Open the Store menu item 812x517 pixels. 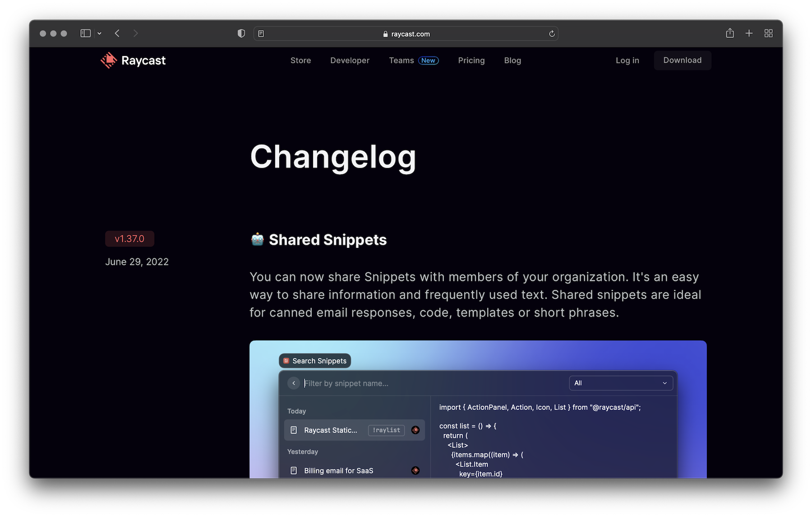(x=300, y=61)
